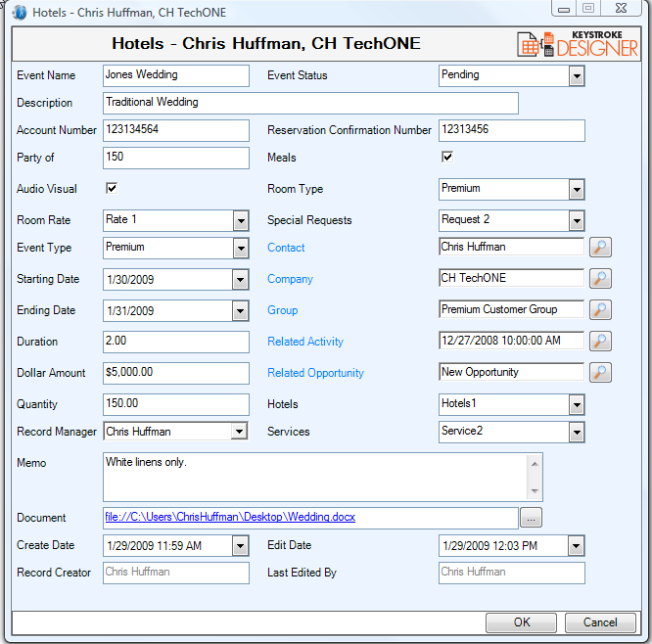This screenshot has height=644, width=652.
Task: Open the Room Type dropdown
Action: point(577,190)
